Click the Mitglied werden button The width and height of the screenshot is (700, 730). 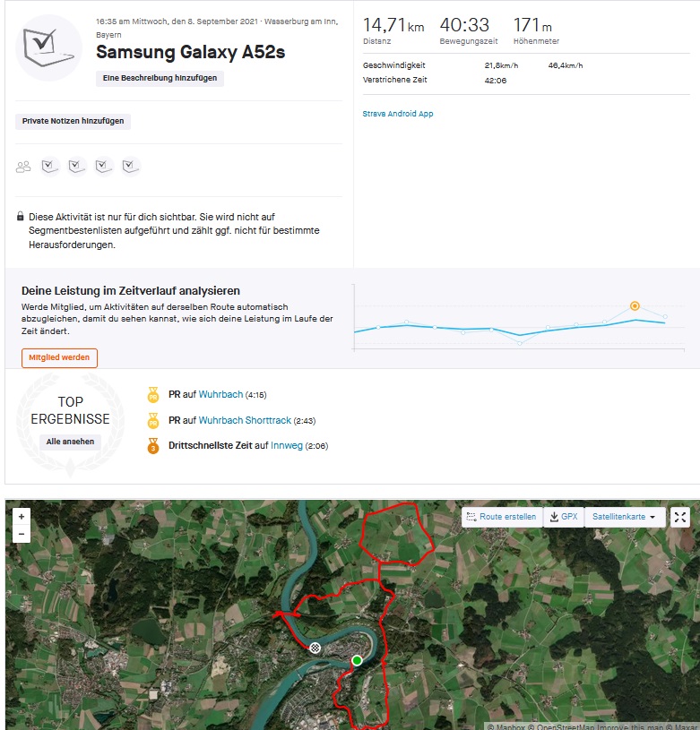coord(59,357)
